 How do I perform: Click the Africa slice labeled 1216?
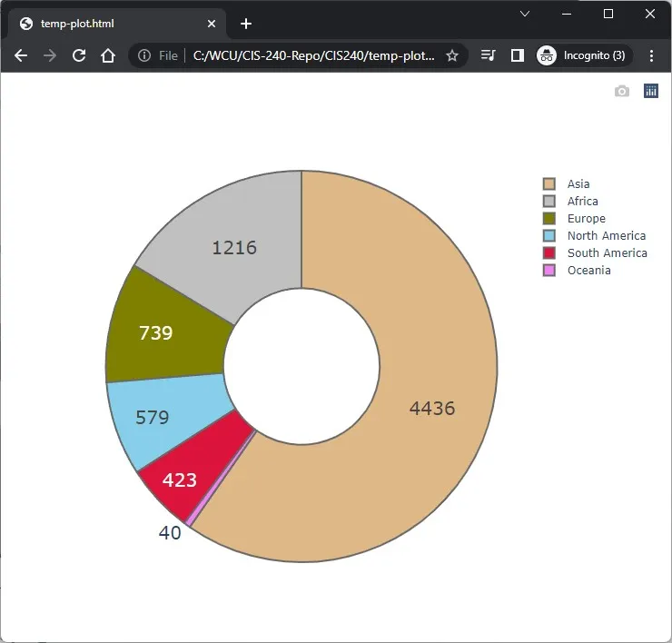point(234,248)
